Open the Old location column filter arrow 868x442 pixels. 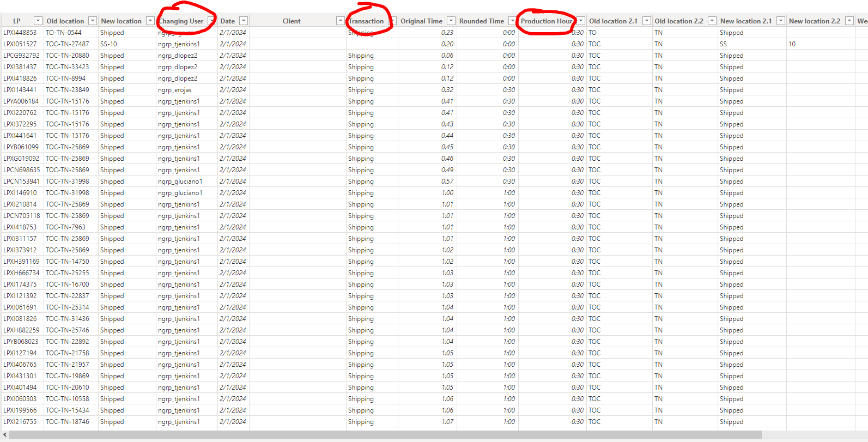[93, 21]
